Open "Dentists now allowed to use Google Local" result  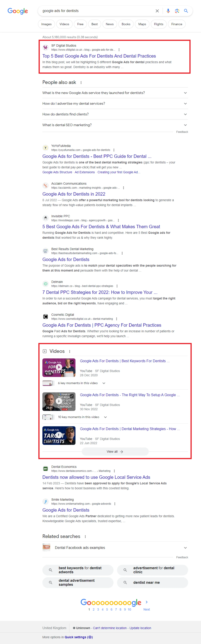(x=96, y=477)
